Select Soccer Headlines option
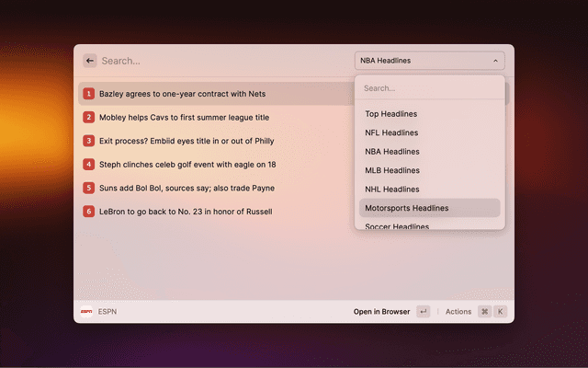 pos(397,225)
